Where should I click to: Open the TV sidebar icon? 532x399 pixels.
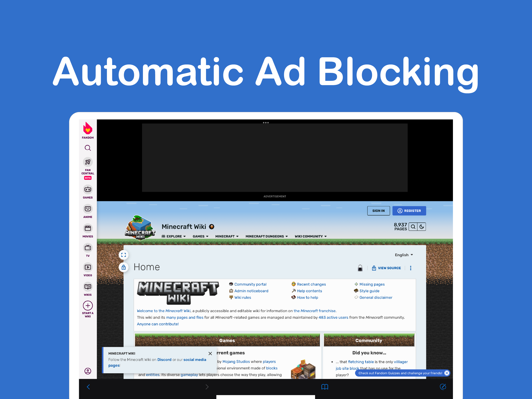click(88, 248)
